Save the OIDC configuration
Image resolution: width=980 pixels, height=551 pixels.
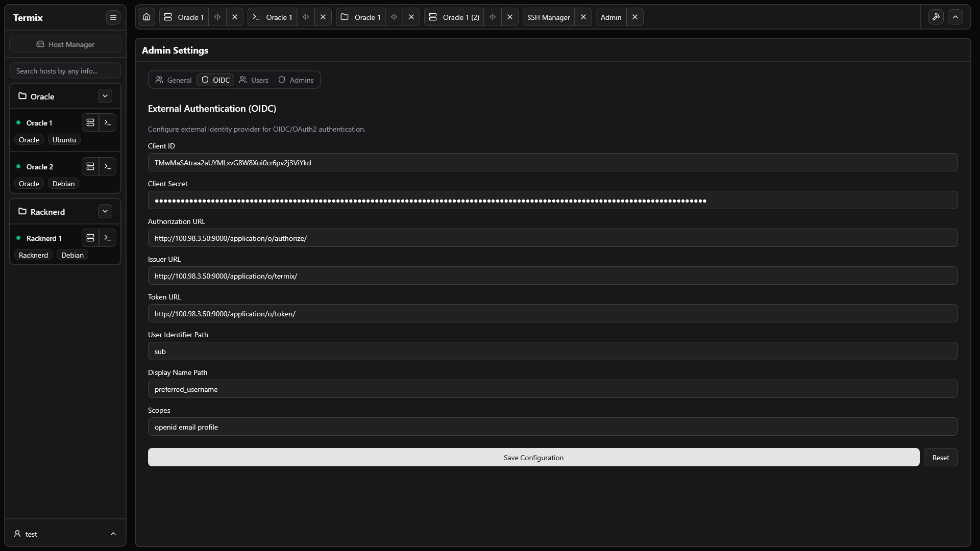533,457
